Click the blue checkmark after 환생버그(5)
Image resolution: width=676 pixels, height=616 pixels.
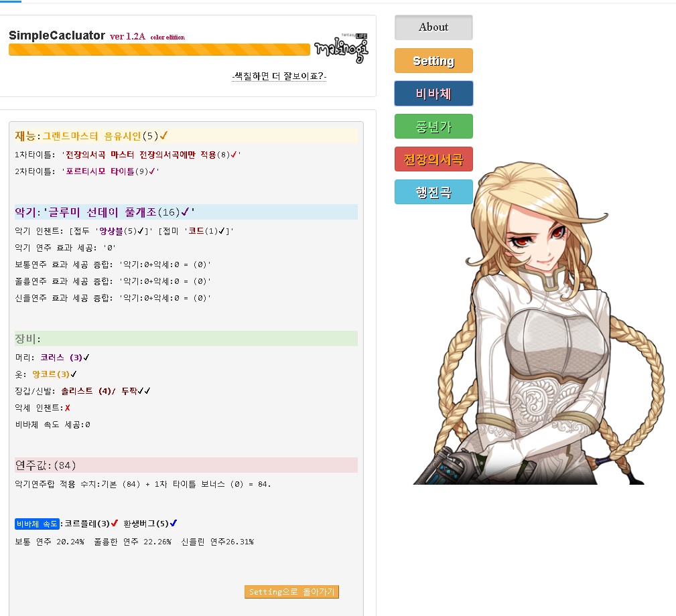[174, 523]
